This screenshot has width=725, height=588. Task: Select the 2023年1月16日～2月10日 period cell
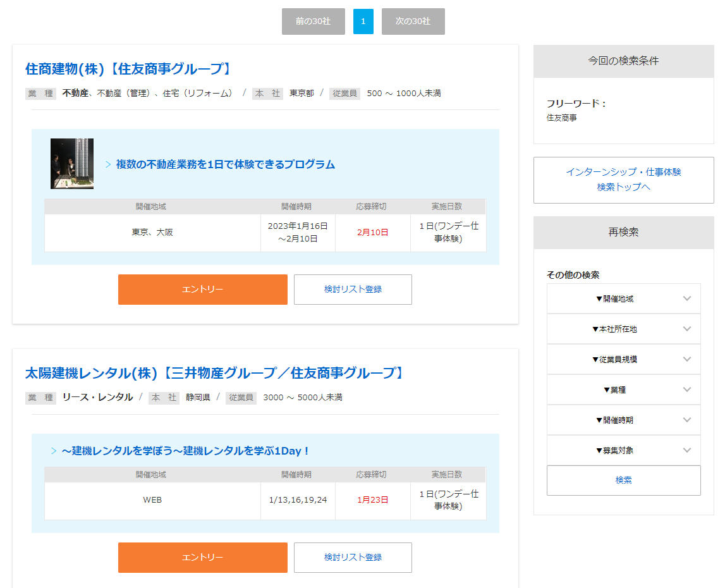click(298, 233)
